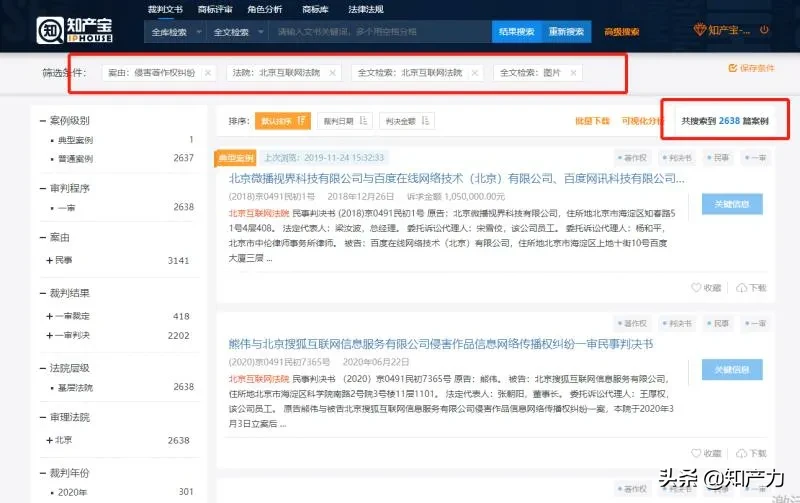
Task: Click the 结果搜索 button
Action: [x=516, y=32]
